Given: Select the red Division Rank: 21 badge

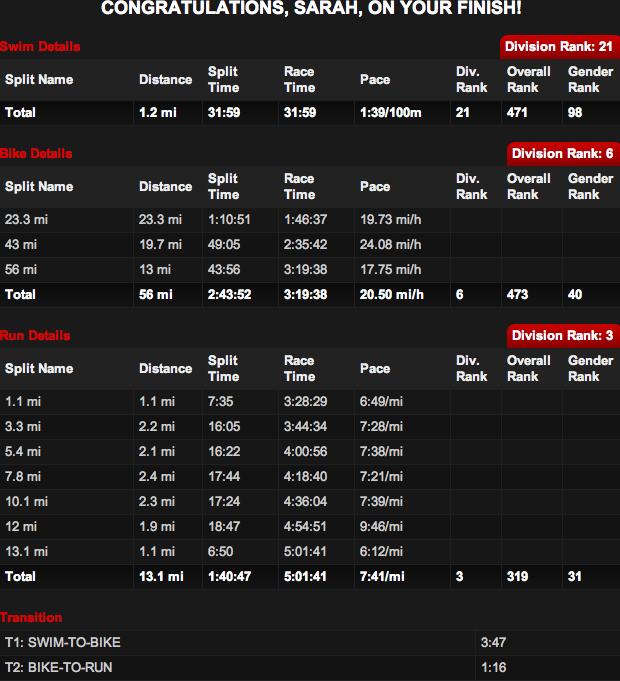Looking at the screenshot, I should pyautogui.click(x=558, y=47).
